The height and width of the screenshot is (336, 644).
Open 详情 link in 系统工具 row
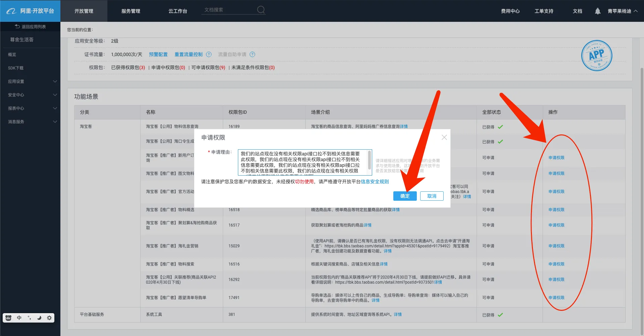[x=398, y=315]
